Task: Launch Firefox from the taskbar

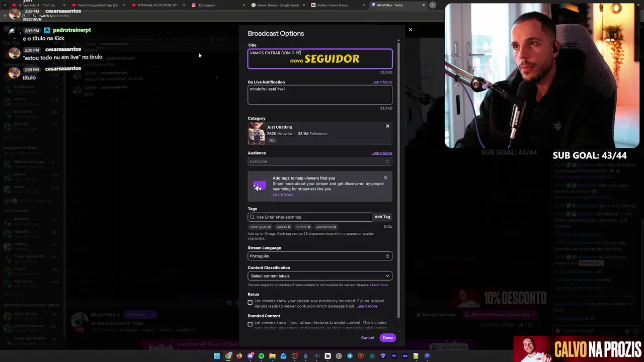Action: point(239,356)
